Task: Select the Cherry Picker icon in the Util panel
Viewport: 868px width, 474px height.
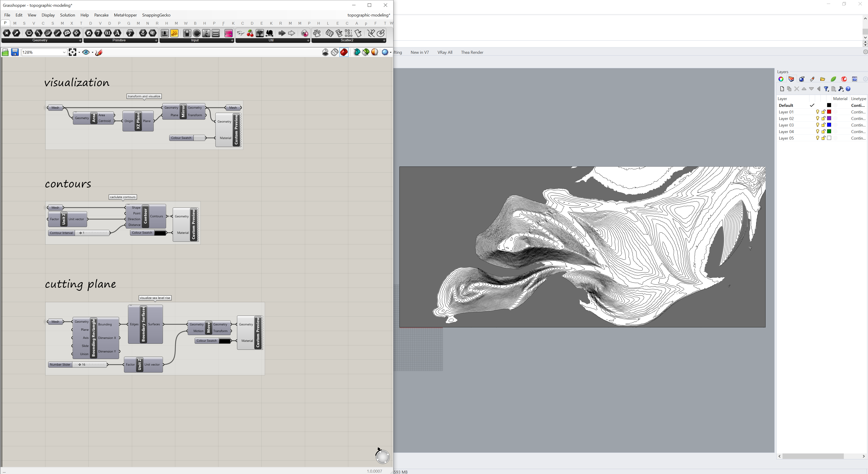Action: [x=250, y=33]
